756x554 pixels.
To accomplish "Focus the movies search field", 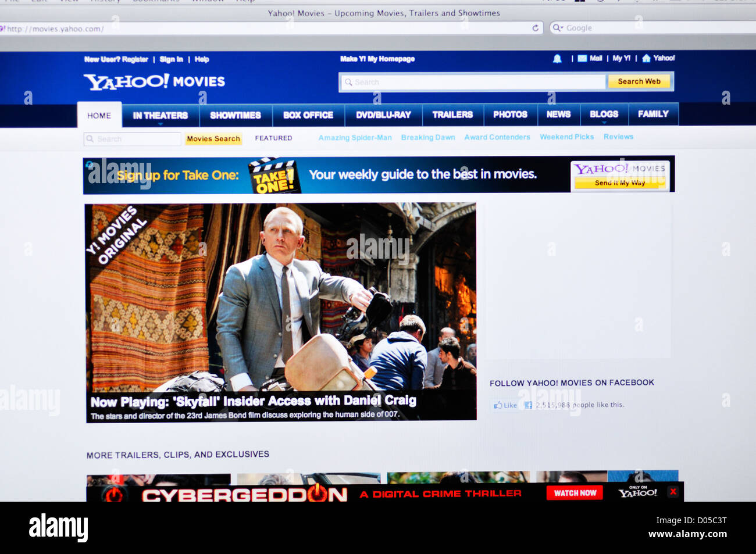I will pos(133,139).
